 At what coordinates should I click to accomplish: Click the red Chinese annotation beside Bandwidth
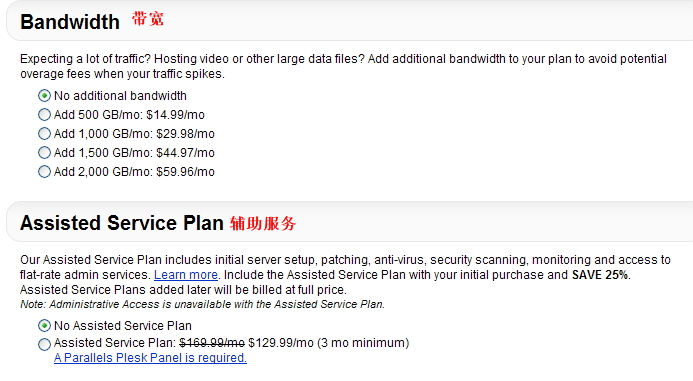(x=148, y=19)
